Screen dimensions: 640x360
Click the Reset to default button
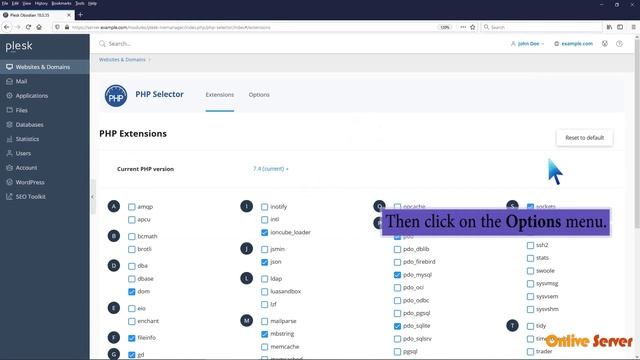[584, 138]
